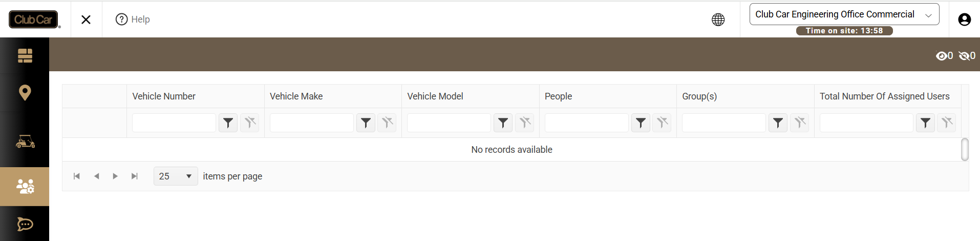This screenshot has width=980, height=241.
Task: Go to the last page
Action: point(135,176)
